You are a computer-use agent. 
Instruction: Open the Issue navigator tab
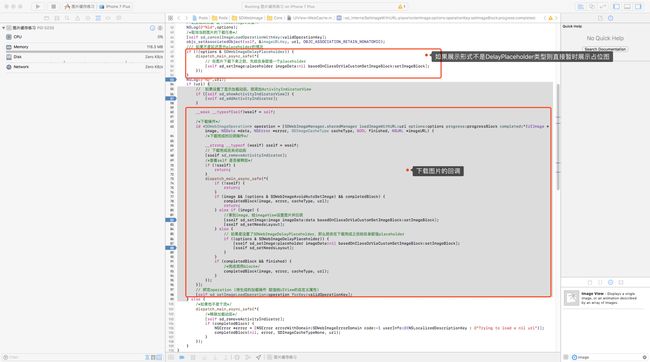pos(78,18)
